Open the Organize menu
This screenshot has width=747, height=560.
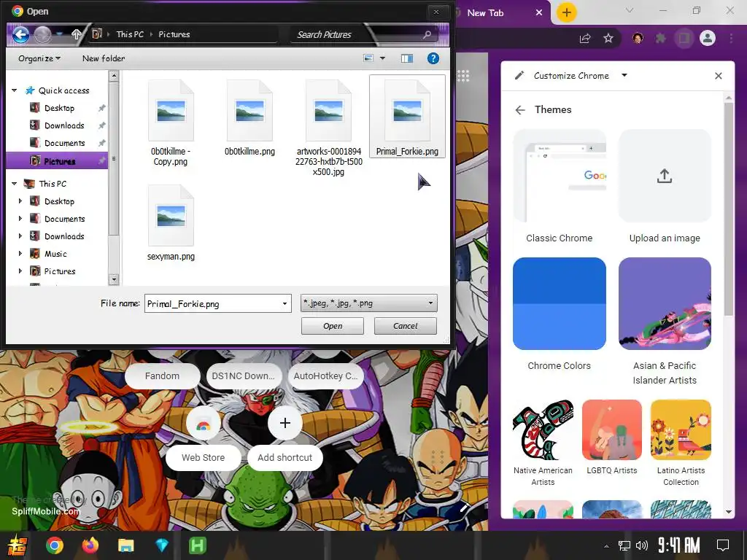point(39,58)
